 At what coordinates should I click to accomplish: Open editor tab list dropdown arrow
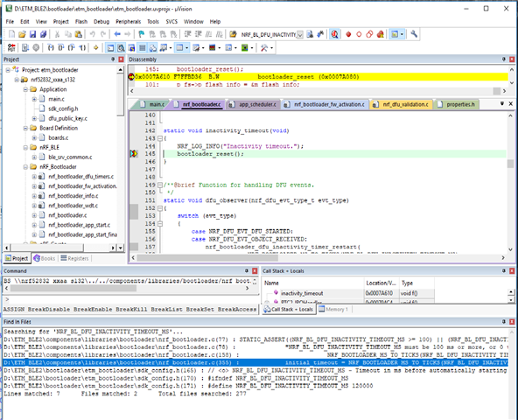(502, 104)
